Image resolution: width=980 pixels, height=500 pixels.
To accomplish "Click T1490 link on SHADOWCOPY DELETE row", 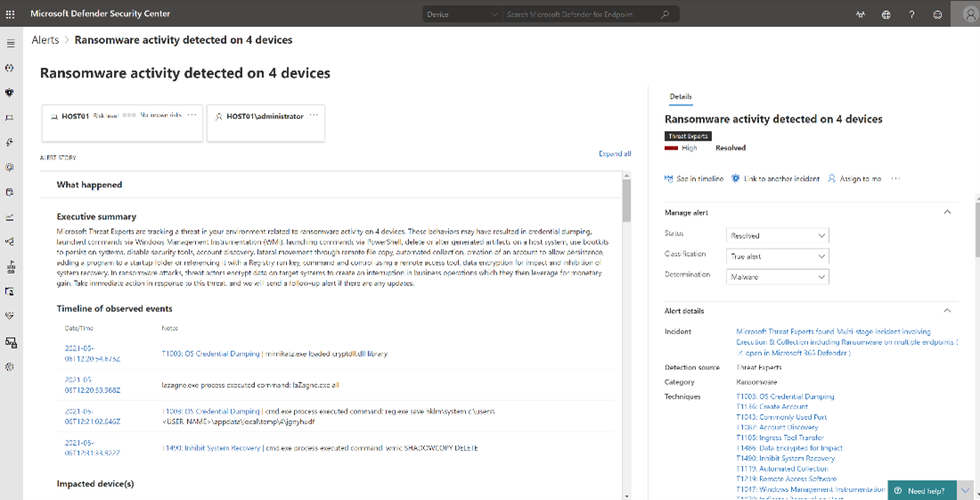I will (210, 448).
